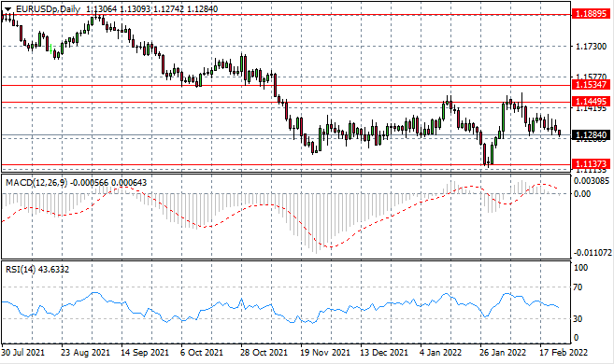Click the MACD(12,26,9) indicator label

tap(36, 183)
